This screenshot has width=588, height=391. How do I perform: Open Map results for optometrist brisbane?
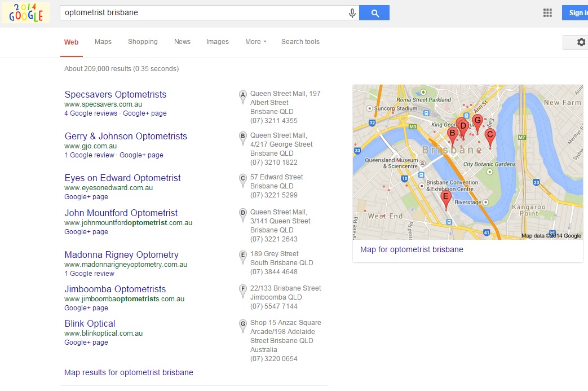[129, 372]
